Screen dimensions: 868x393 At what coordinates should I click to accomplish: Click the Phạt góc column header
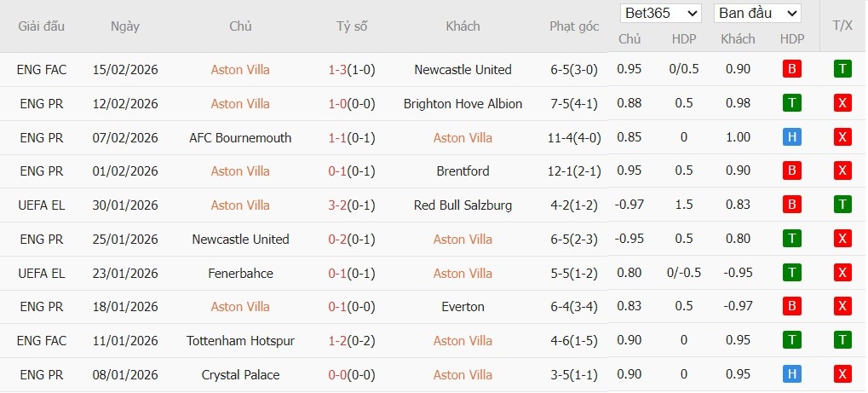574,26
